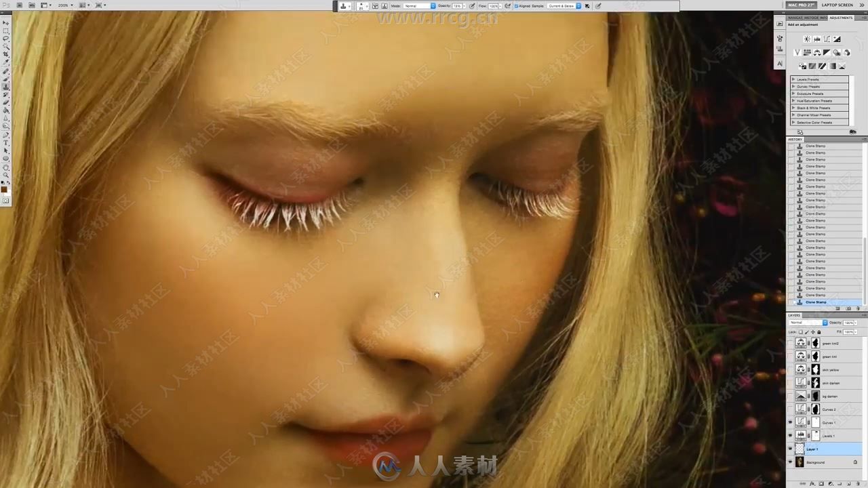868x488 pixels.
Task: Hide the Curves 1 layer
Action: pyautogui.click(x=790, y=422)
